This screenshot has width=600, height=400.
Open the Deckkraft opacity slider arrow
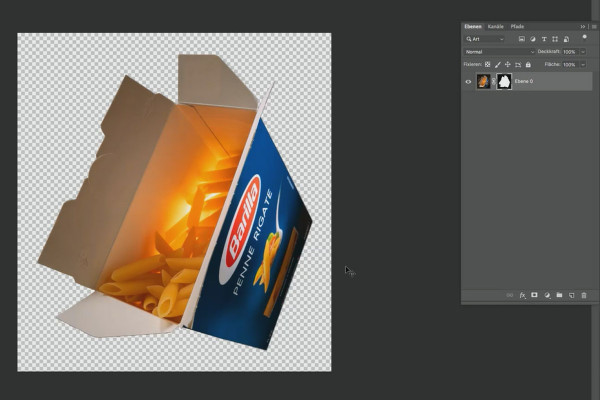click(583, 52)
